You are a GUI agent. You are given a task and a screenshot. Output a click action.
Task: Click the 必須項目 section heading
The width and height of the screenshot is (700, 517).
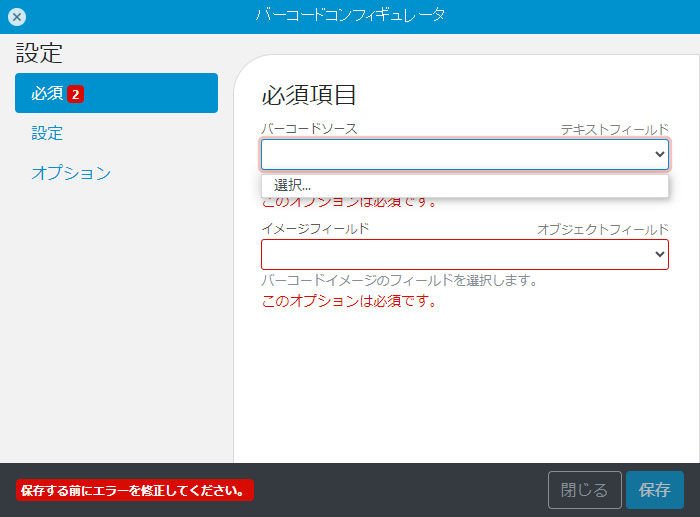309,95
